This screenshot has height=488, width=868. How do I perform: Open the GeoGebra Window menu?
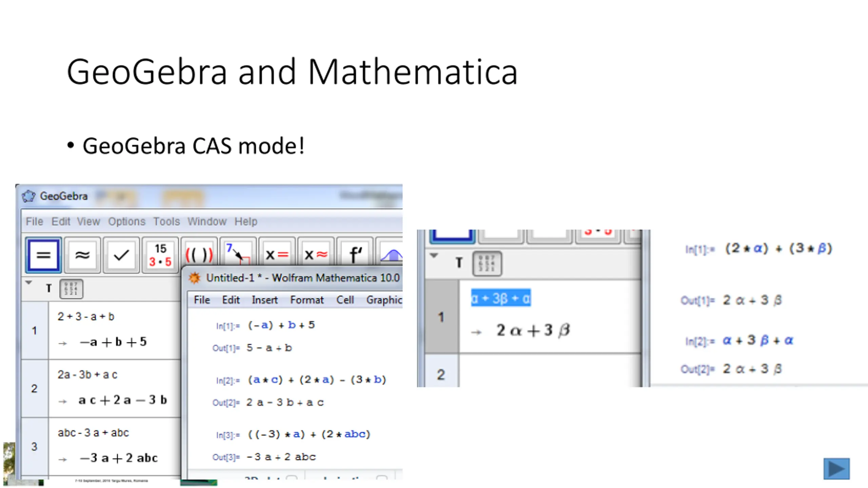[x=207, y=221]
